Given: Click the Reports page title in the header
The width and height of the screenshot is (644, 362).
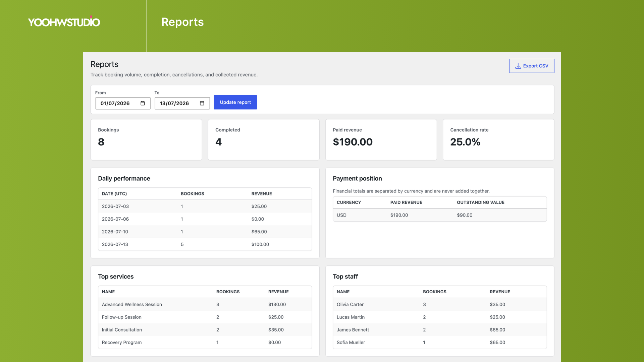Looking at the screenshot, I should point(182,22).
